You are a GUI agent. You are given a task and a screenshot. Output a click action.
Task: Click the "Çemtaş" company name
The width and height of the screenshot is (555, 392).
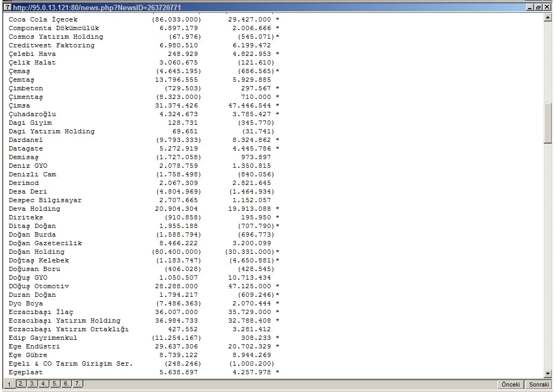point(22,80)
